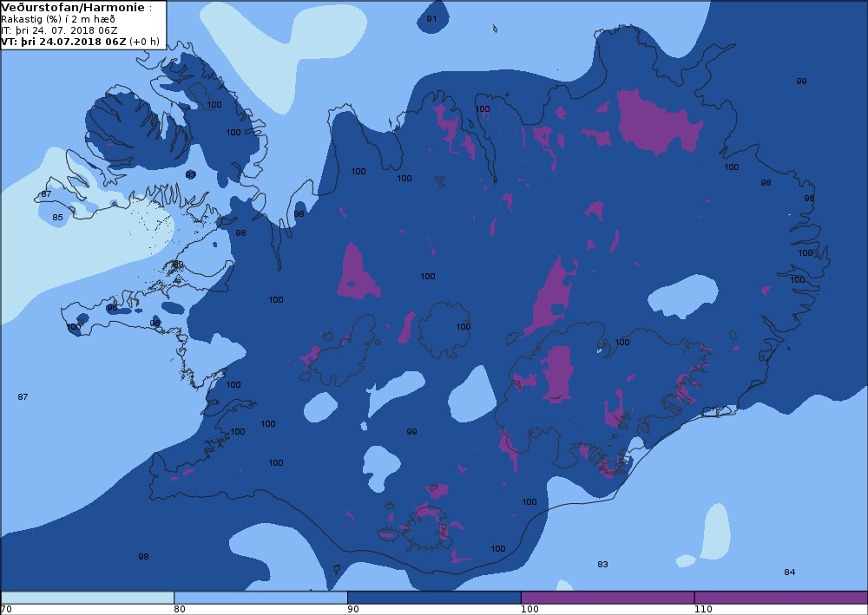Click the '84' humidity value on the map
This screenshot has width=868, height=615.
(x=790, y=572)
